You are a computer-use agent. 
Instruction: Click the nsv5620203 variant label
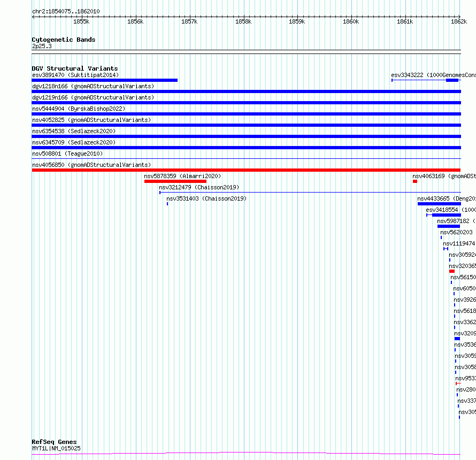pyautogui.click(x=457, y=232)
